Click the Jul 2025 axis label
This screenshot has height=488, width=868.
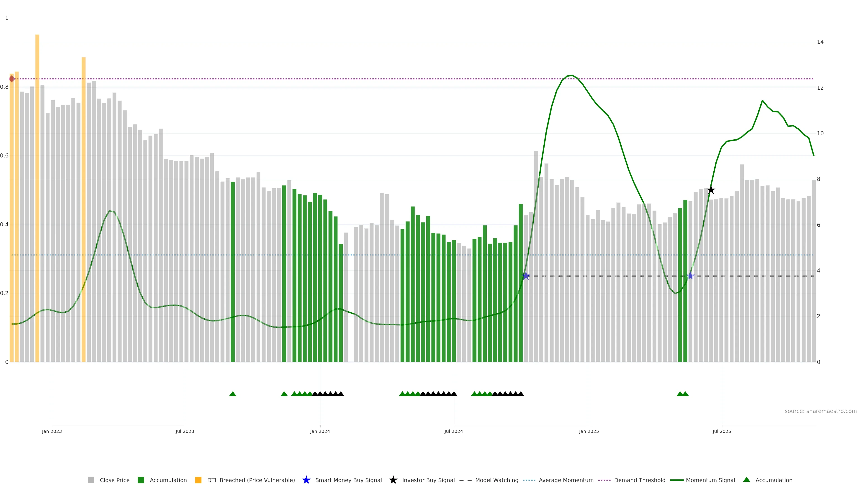[x=722, y=432]
